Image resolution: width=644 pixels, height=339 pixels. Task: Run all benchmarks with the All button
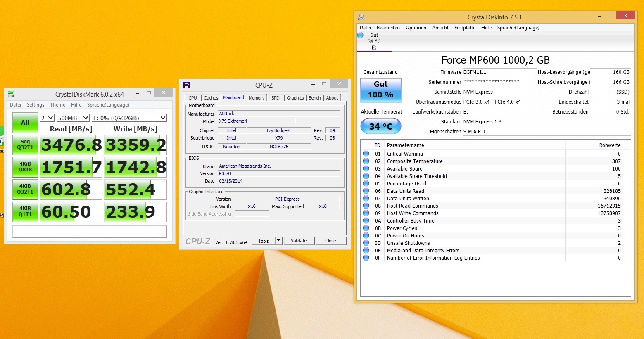[25, 123]
